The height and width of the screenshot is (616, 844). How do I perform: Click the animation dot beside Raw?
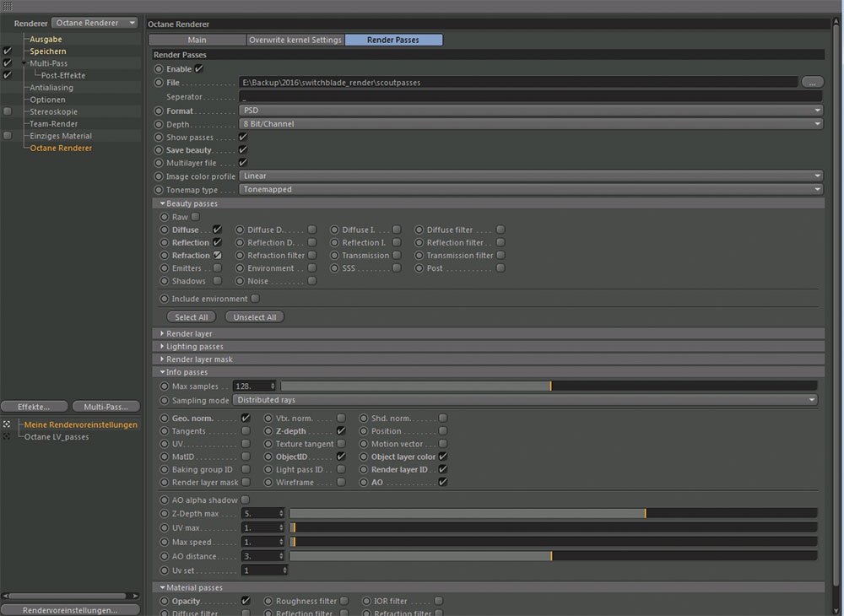coord(165,217)
